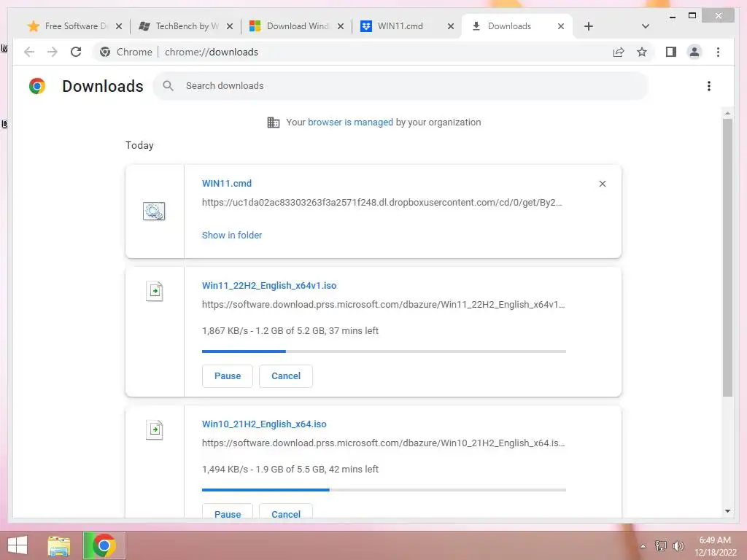Remove WIN11.cmd from the downloads list

[x=602, y=184]
